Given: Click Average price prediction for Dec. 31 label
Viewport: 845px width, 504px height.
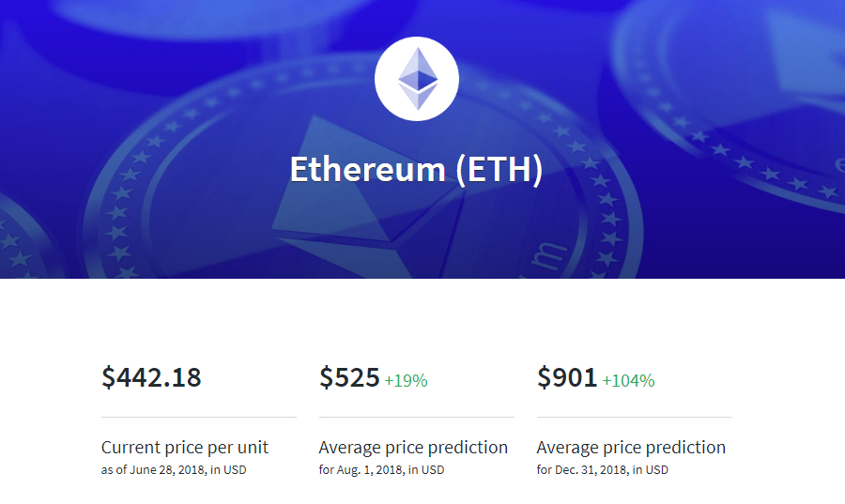Looking at the screenshot, I should tap(631, 448).
